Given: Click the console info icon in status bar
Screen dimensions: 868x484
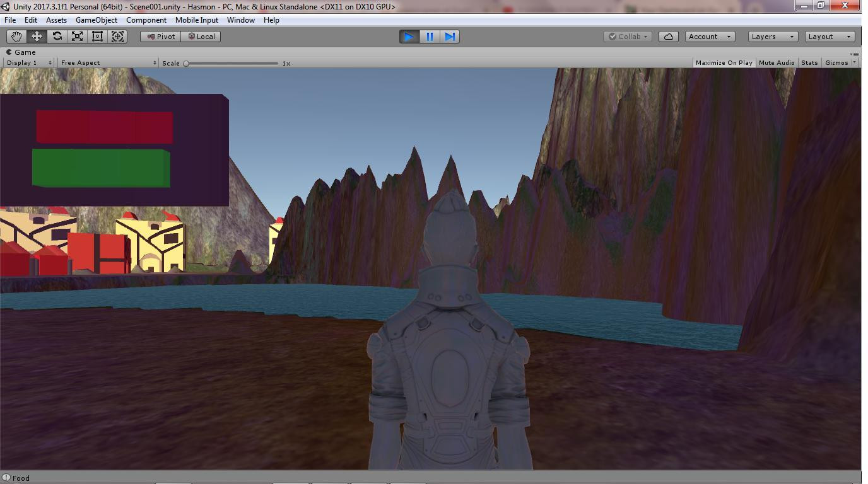Looking at the screenshot, I should [6, 478].
